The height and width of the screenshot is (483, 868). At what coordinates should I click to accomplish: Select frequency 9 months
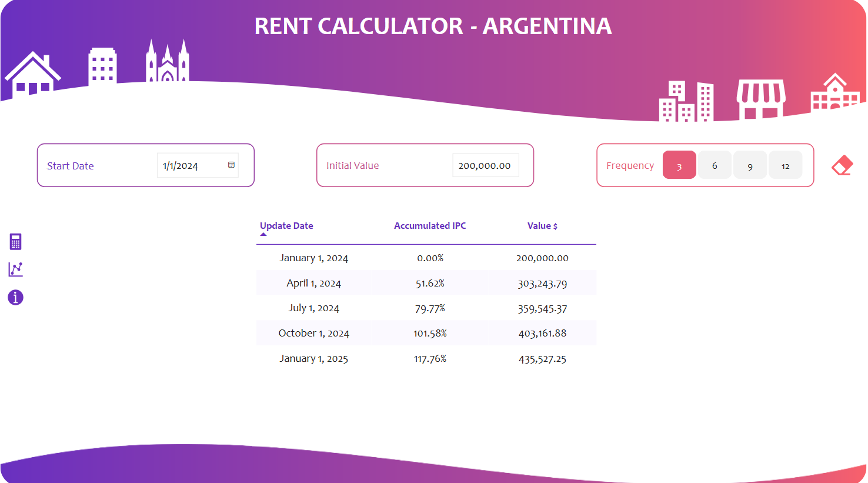750,165
